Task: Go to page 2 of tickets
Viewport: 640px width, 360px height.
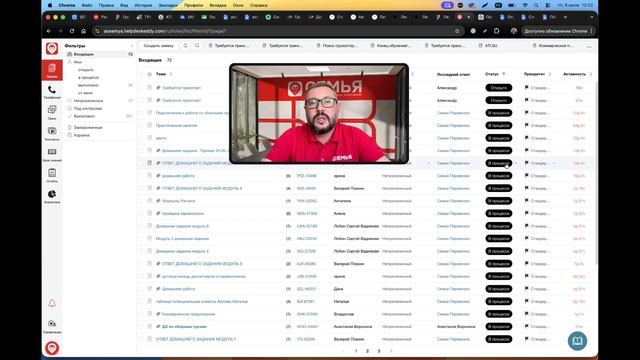Action: coord(367,351)
